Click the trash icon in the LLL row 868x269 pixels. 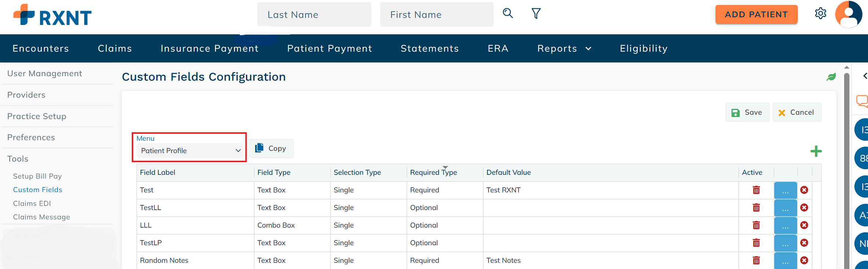coord(756,225)
